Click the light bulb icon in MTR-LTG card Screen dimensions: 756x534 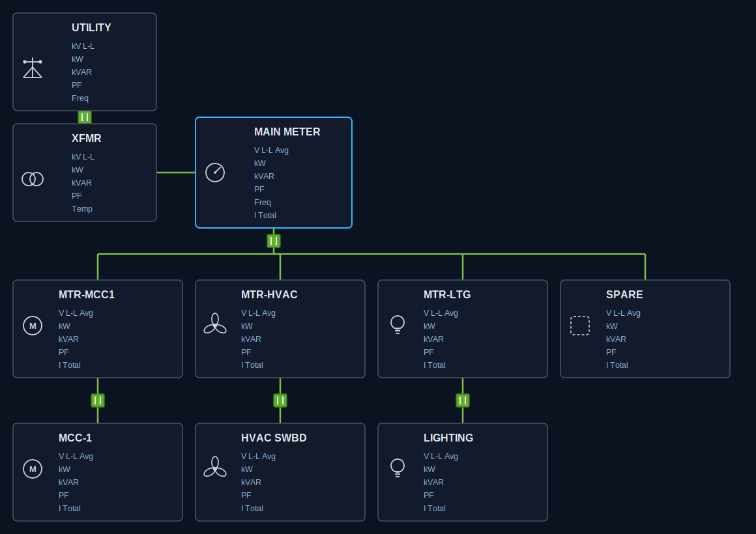[x=398, y=325]
